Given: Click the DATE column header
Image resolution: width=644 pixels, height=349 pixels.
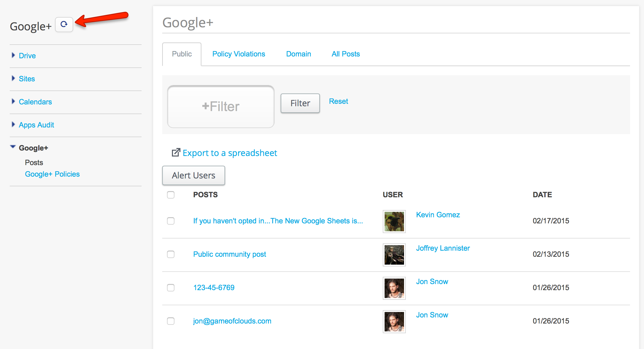Looking at the screenshot, I should (x=542, y=195).
